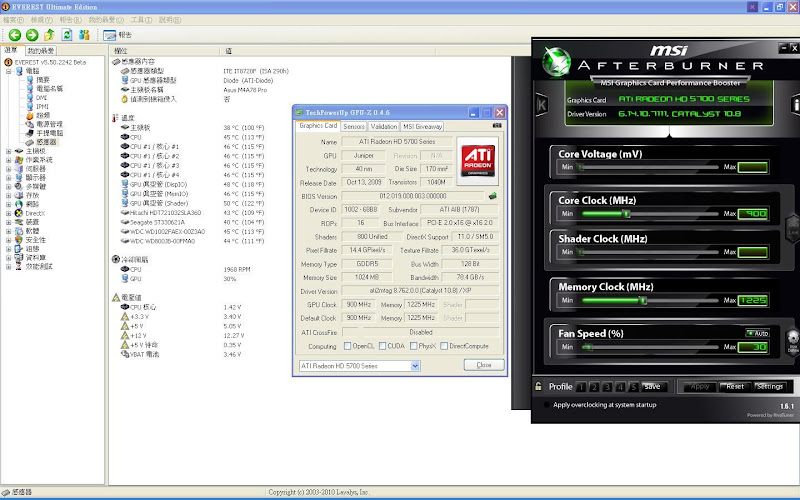Select Afterburner profile slot 1
Image resolution: width=800 pixels, height=500 pixels.
click(x=581, y=387)
